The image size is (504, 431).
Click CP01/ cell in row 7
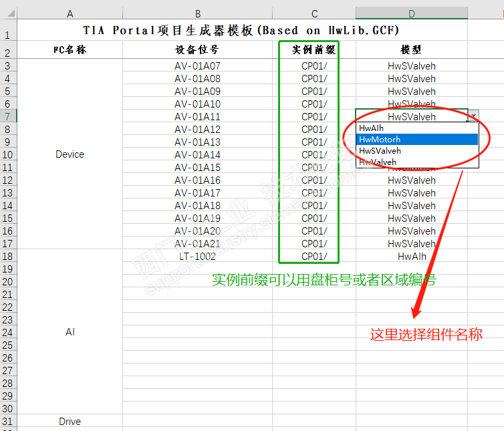(314, 116)
